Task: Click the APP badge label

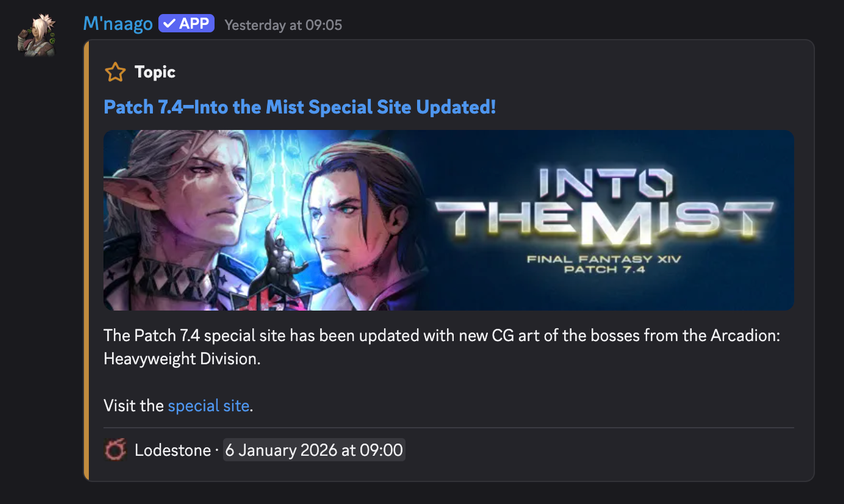Action: coord(195,24)
